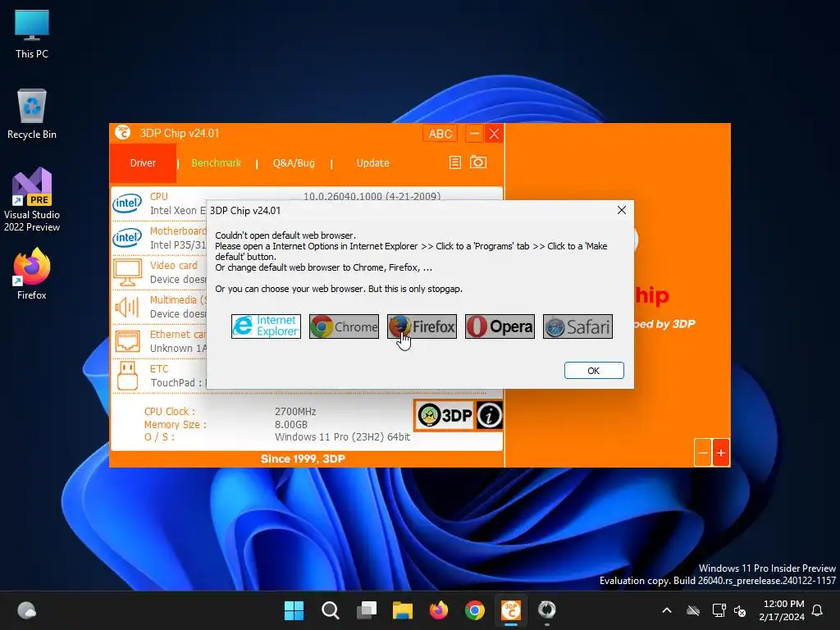This screenshot has width=840, height=630.
Task: Open taskbar Search
Action: [330, 610]
